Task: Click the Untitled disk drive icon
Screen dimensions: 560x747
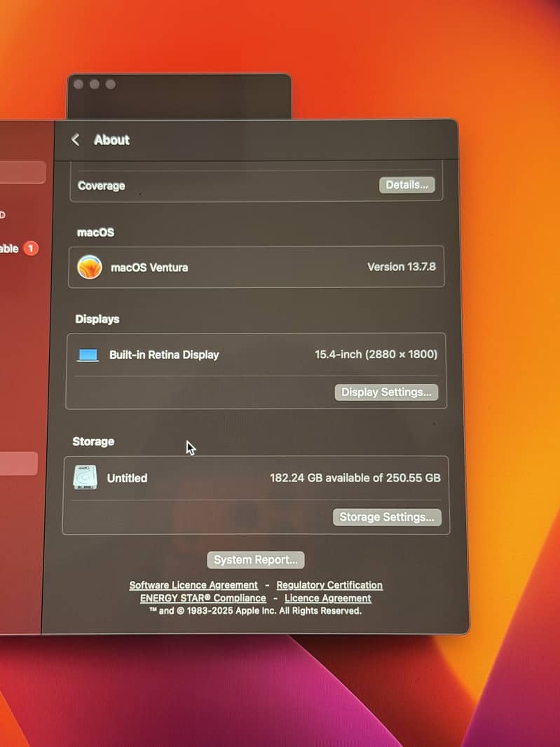Action: click(86, 477)
